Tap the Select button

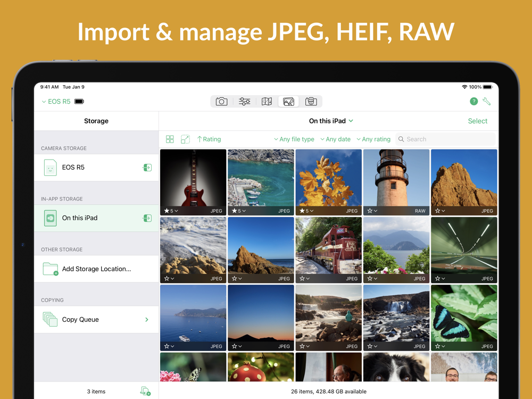click(x=477, y=121)
